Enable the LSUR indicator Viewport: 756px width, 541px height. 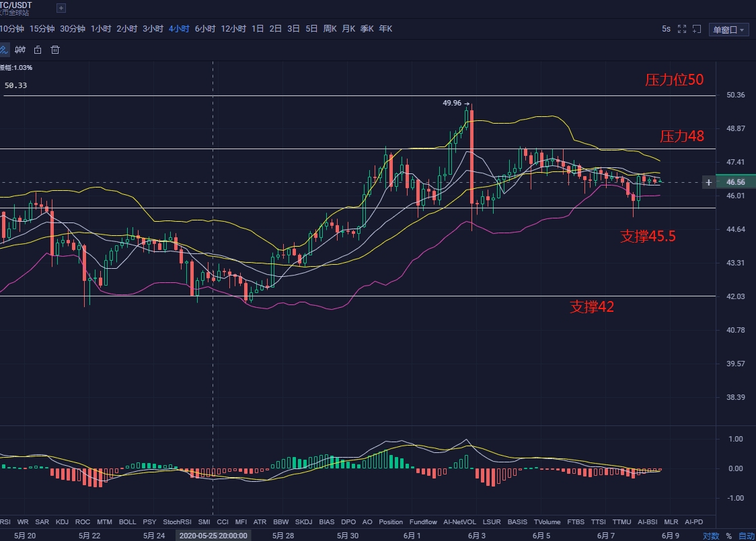click(x=492, y=522)
